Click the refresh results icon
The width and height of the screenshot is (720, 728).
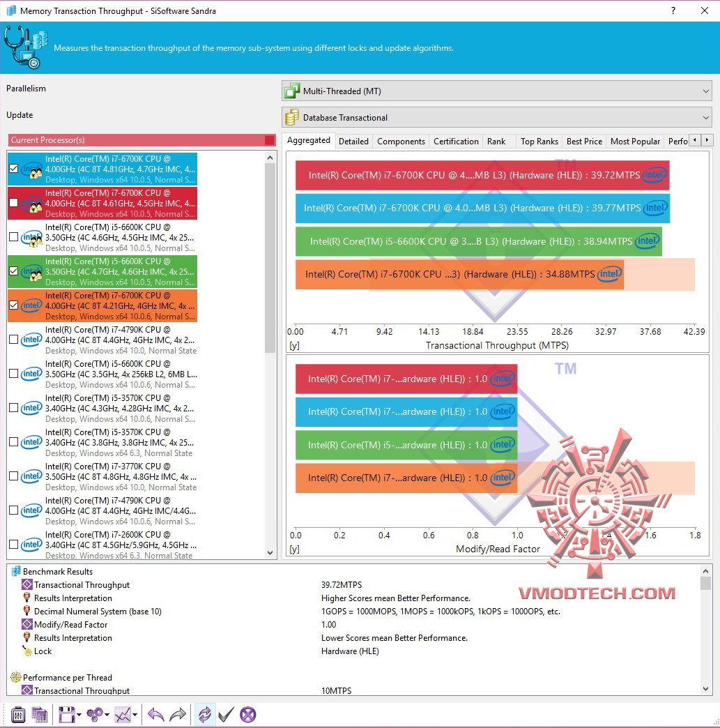[205, 715]
